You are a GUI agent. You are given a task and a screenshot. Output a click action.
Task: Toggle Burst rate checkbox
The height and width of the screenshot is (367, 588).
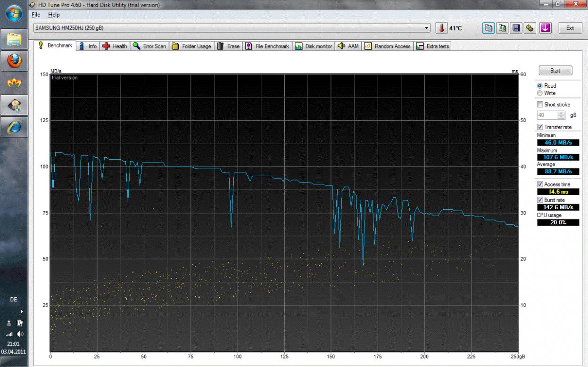(540, 200)
